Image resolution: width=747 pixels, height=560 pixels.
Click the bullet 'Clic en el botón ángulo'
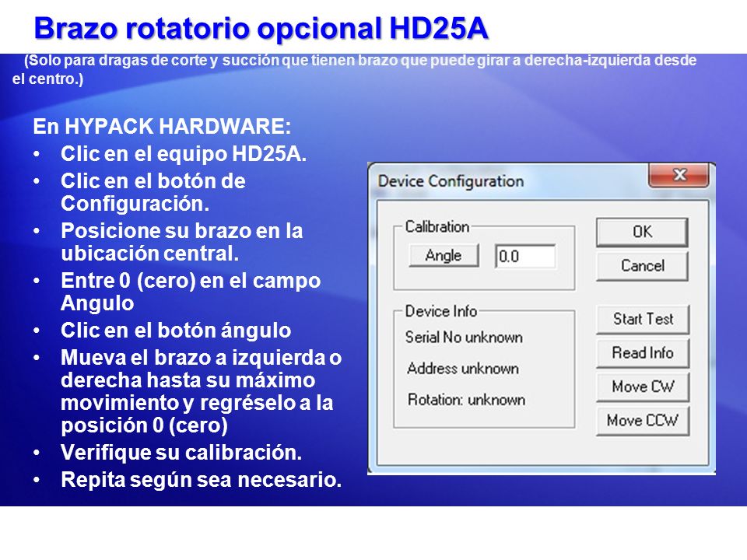[x=176, y=331]
